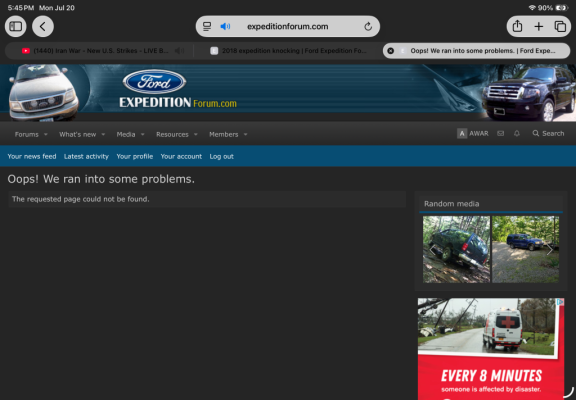Switch to the 2018 expedition knocking tab
Screen dimensions: 576x400
pos(288,51)
